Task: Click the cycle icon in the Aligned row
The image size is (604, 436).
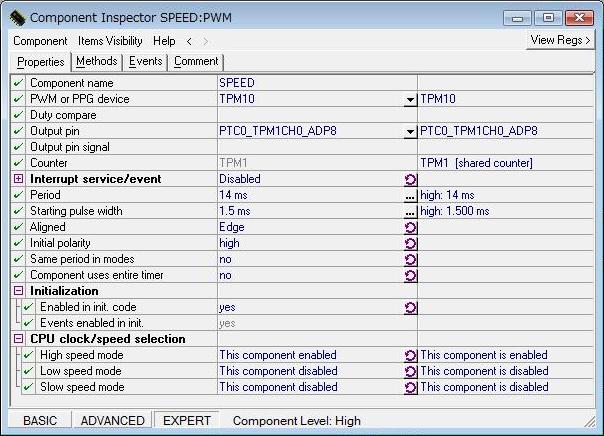Action: tap(410, 227)
